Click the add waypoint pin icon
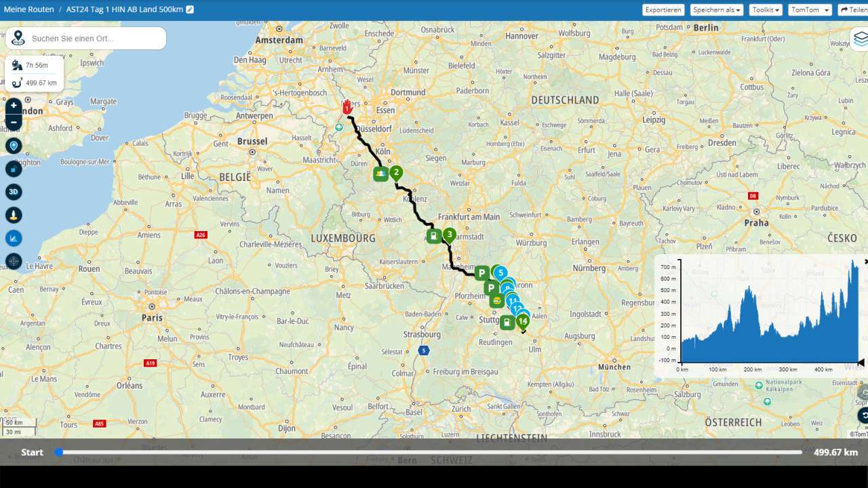Viewport: 868px width, 488px height. coord(14,146)
